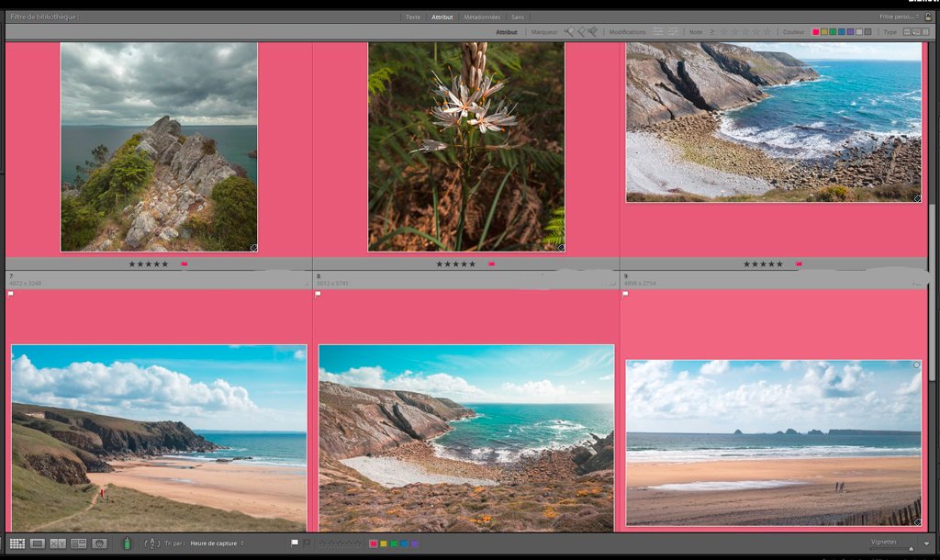The width and height of the screenshot is (940, 560).
Task: Click star rating under rocky cliff photo
Action: tap(149, 263)
